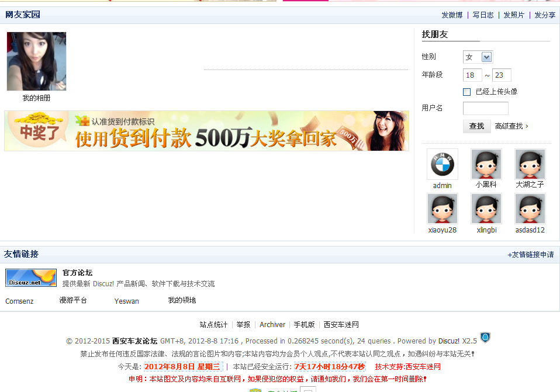Viewport: 560px width, 392px height.
Task: Click 小黑科 username label
Action: [x=486, y=185]
